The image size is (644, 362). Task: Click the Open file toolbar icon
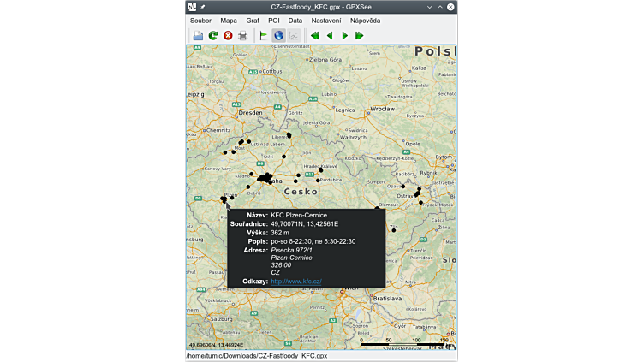tap(198, 36)
